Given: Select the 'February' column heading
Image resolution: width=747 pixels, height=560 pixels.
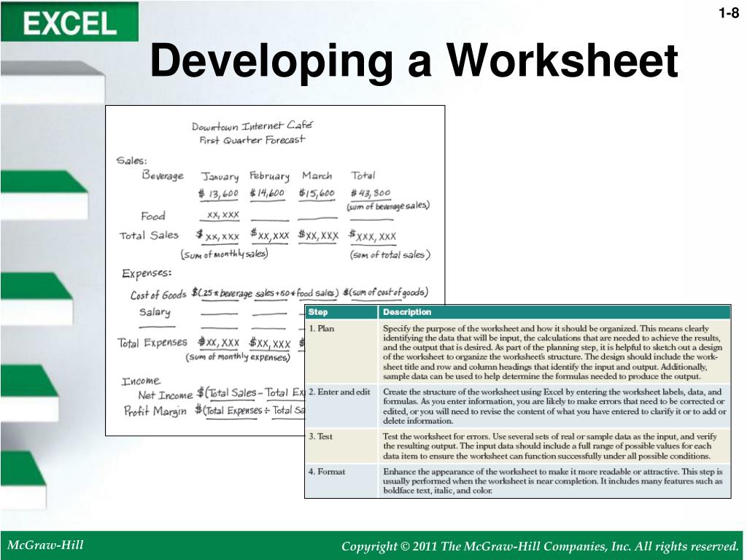Looking at the screenshot, I should click(269, 176).
